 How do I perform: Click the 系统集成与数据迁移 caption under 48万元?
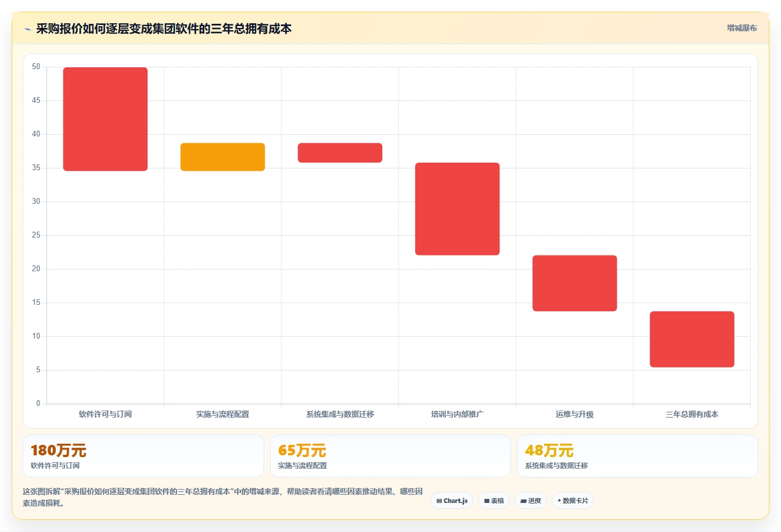(x=556, y=466)
